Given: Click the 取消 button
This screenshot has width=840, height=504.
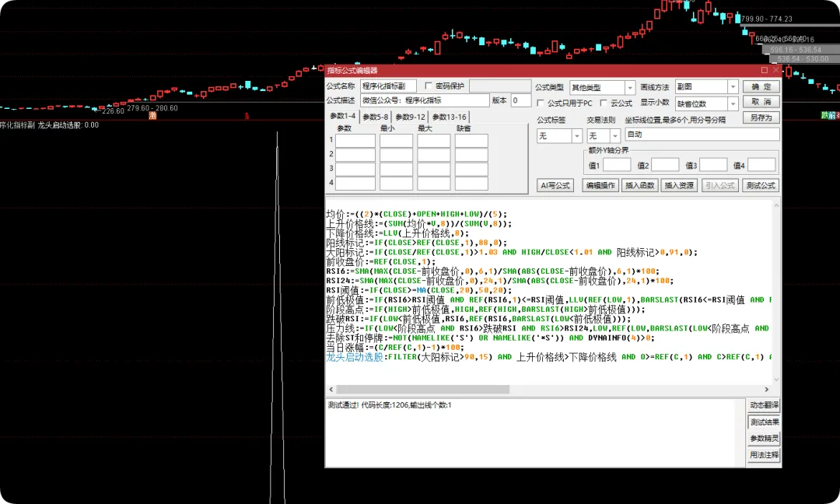Looking at the screenshot, I should tap(761, 102).
